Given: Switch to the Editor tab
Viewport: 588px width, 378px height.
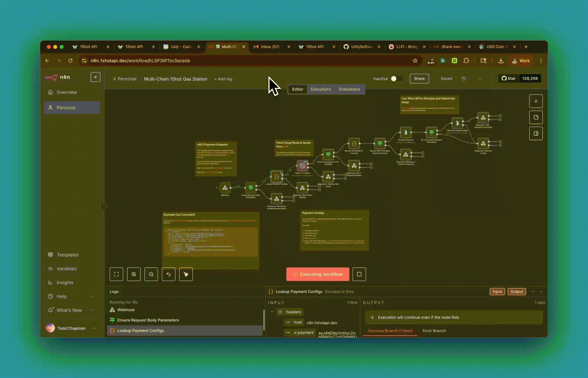Looking at the screenshot, I should 297,89.
